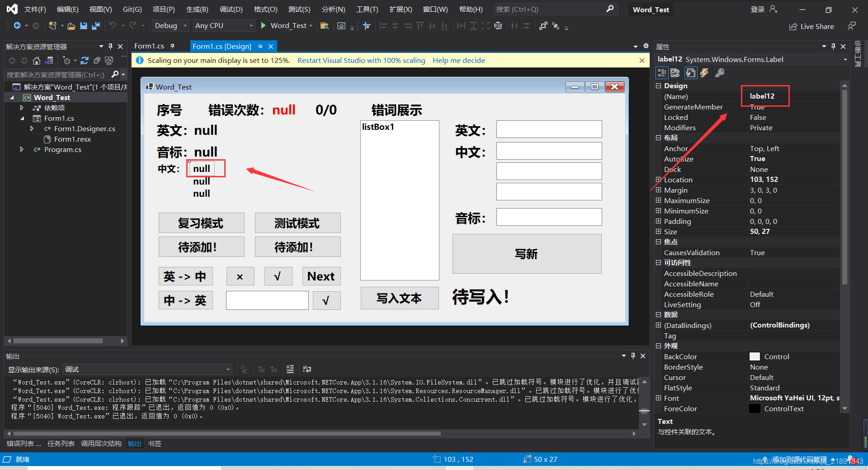Pin the Properties panel
The image size is (868, 470).
point(833,46)
